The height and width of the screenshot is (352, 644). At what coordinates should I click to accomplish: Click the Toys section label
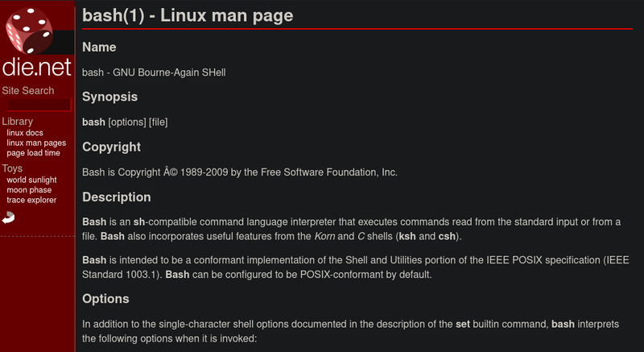[x=13, y=168]
